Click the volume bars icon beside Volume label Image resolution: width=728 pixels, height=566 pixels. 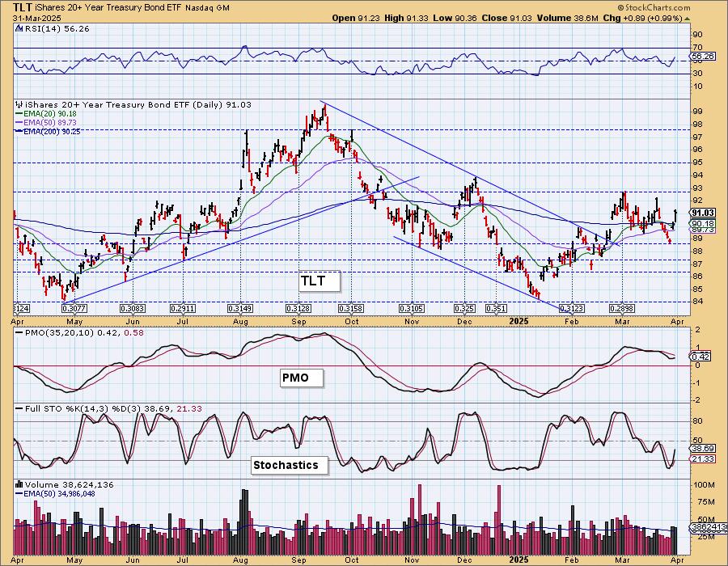point(19,484)
